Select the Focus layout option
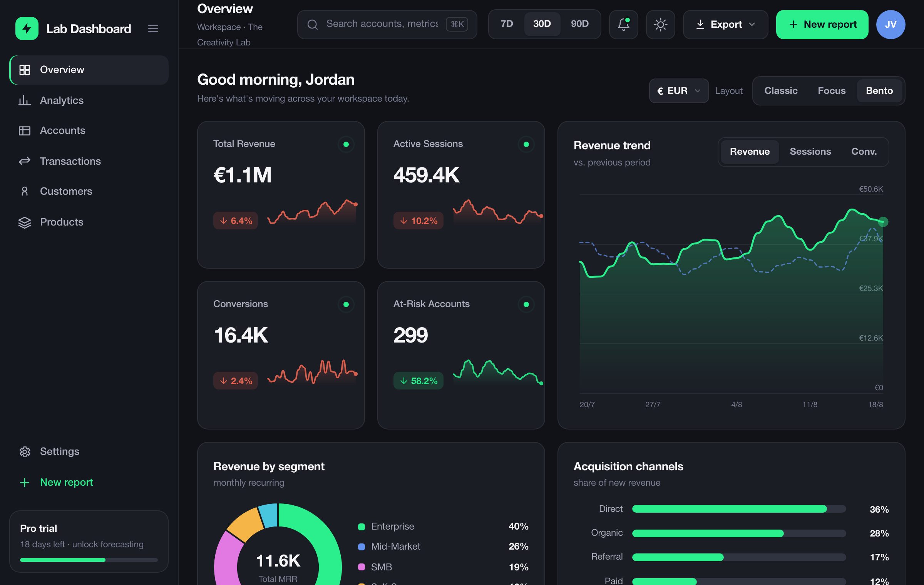The width and height of the screenshot is (924, 585). click(x=832, y=91)
